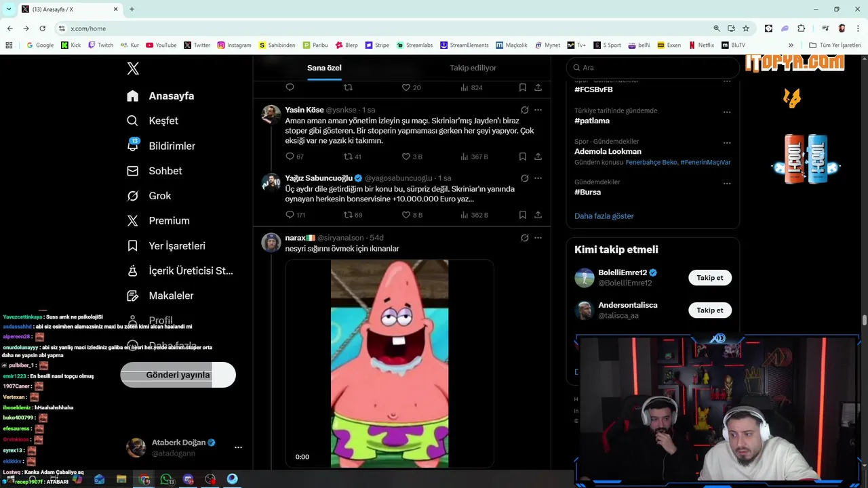
Task: Open more options for #Bursa trend
Action: pyautogui.click(x=727, y=183)
